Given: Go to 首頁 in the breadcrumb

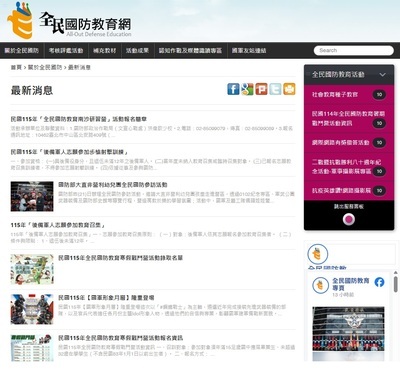Looking at the screenshot, I should [16, 67].
